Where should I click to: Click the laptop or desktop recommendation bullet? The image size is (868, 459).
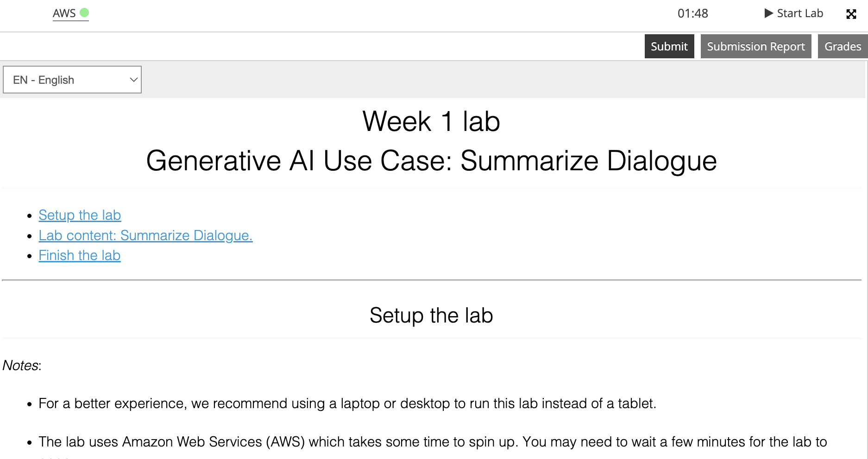(x=347, y=403)
